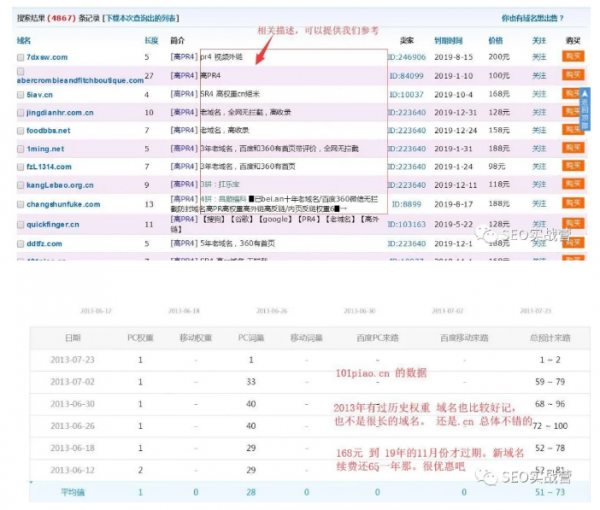Click buy button for fzL1314.com
Image resolution: width=600 pixels, height=510 pixels.
click(573, 166)
